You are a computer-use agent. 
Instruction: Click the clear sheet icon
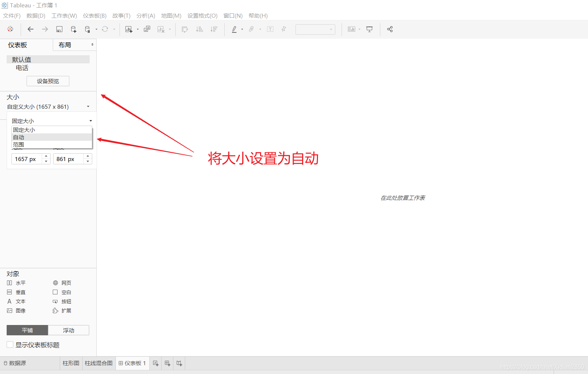point(161,29)
